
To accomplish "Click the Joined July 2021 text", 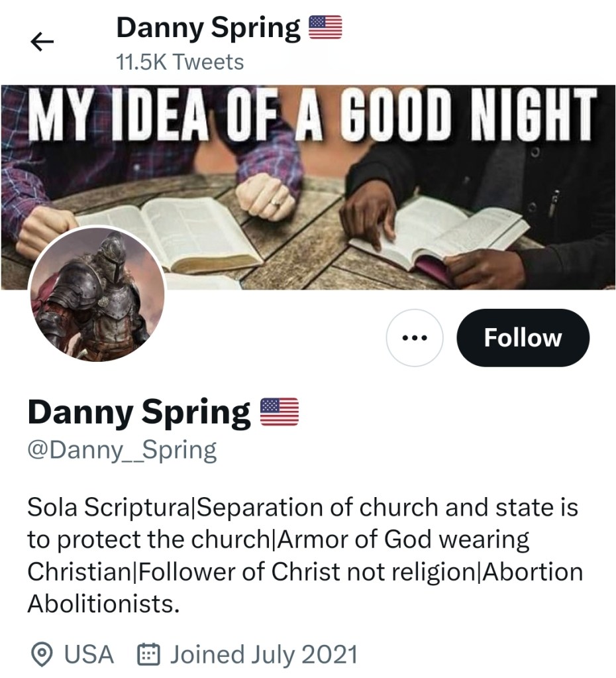I will pyautogui.click(x=264, y=655).
